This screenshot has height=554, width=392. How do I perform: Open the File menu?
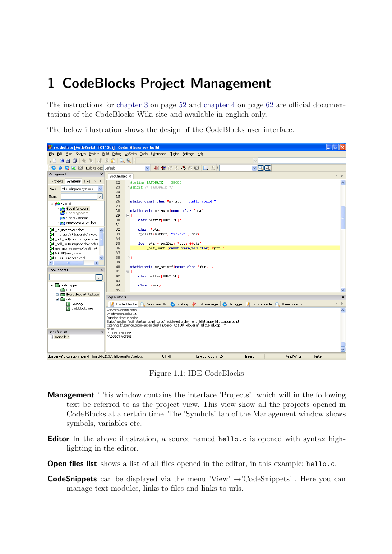pos(51,154)
